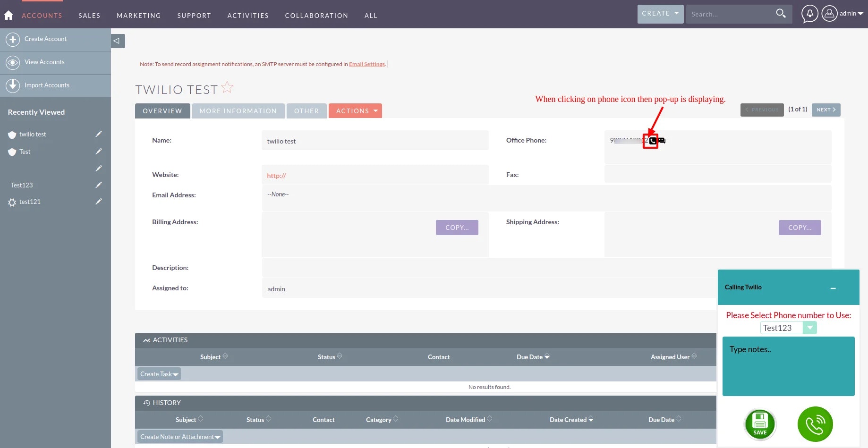
Task: Edit the Test record via pencil icon
Action: click(98, 152)
